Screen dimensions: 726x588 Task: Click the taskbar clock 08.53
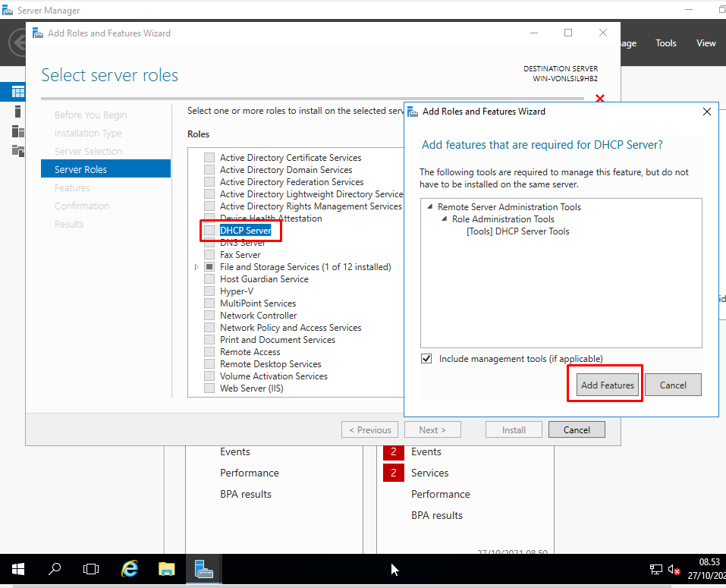[x=709, y=562]
